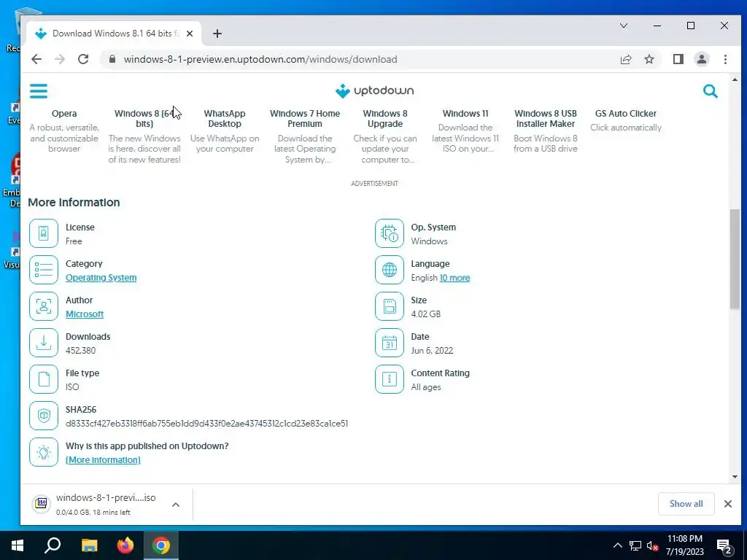The width and height of the screenshot is (747, 560).
Task: Open the Chrome profile avatar
Action: click(x=701, y=59)
